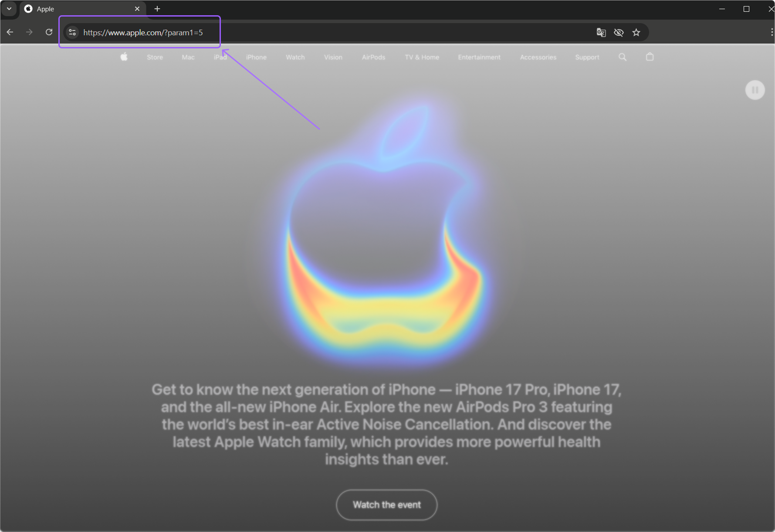Screen dimensions: 775x532
Task: Click the URL text in address bar
Action: pos(143,33)
